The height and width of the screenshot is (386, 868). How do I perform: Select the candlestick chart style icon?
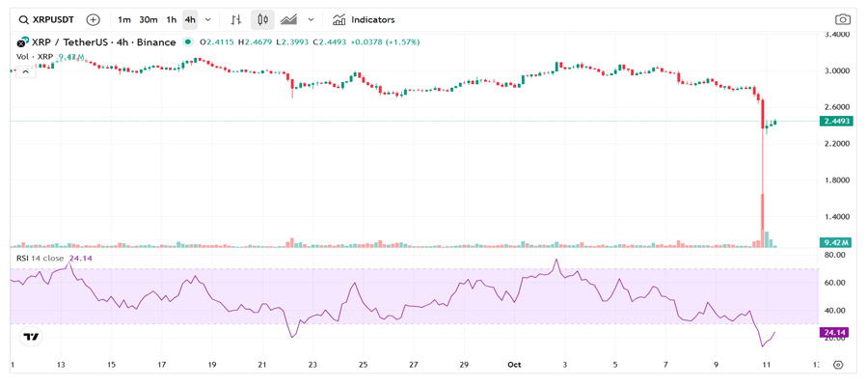point(261,19)
